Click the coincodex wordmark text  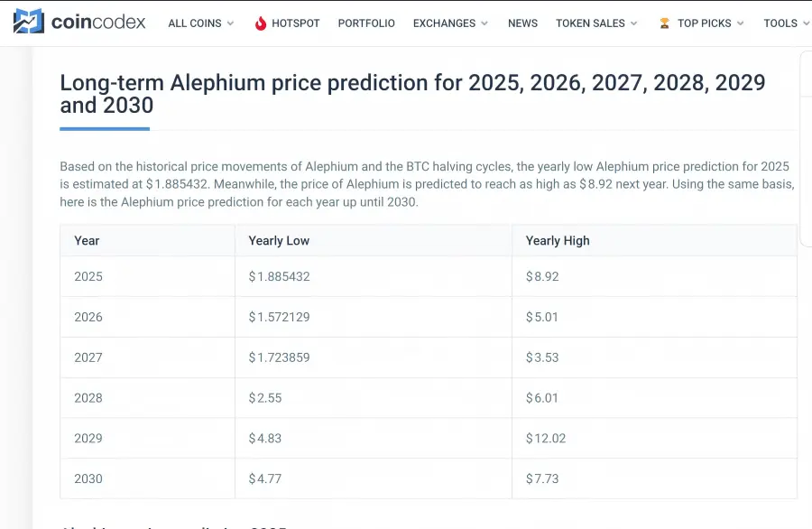tap(99, 23)
